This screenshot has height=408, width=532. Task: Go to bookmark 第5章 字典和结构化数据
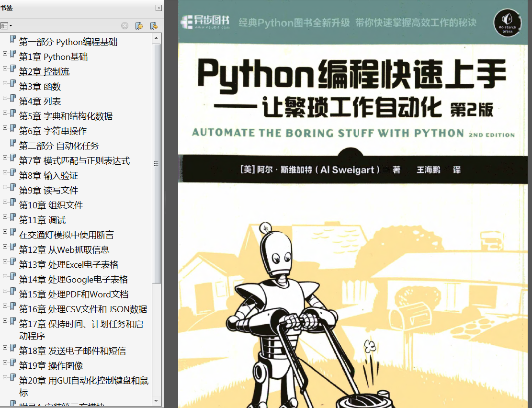(x=66, y=116)
